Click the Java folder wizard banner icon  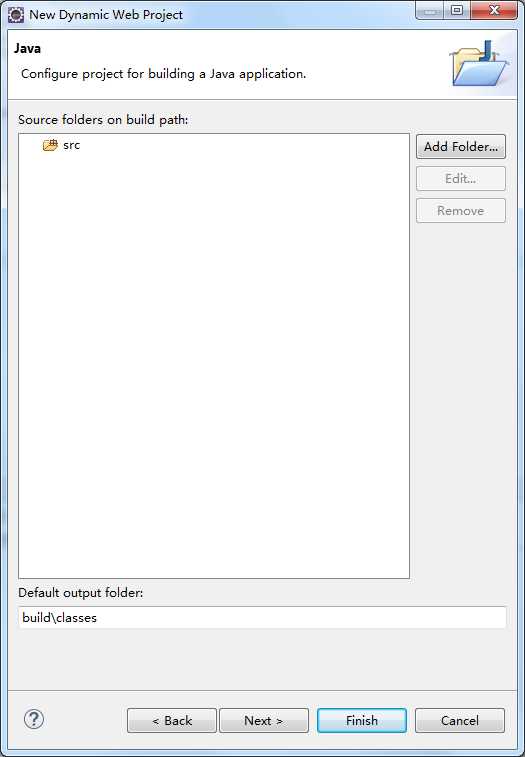(479, 64)
